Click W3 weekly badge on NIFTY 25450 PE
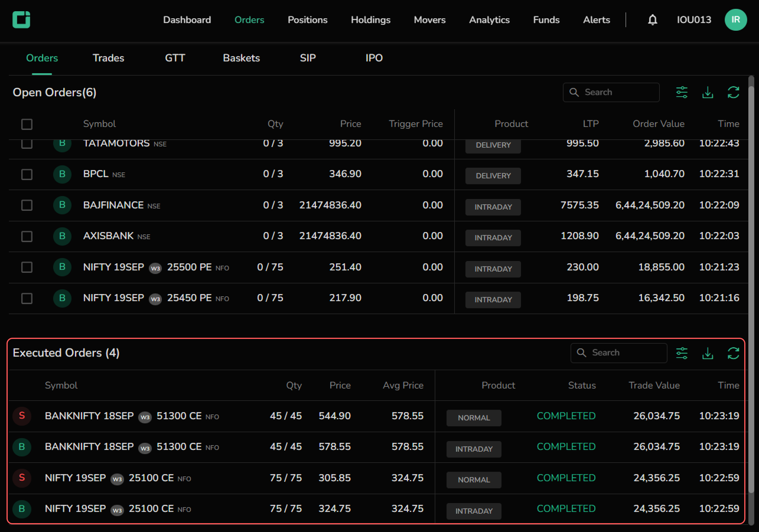759x532 pixels. [155, 299]
